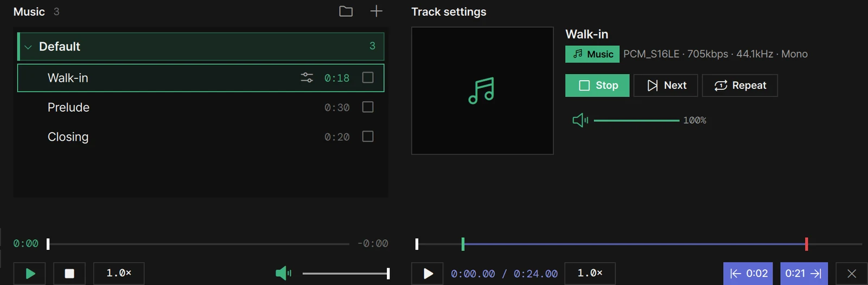Click the Closing duration 0:20
The height and width of the screenshot is (285, 868).
[x=337, y=137]
